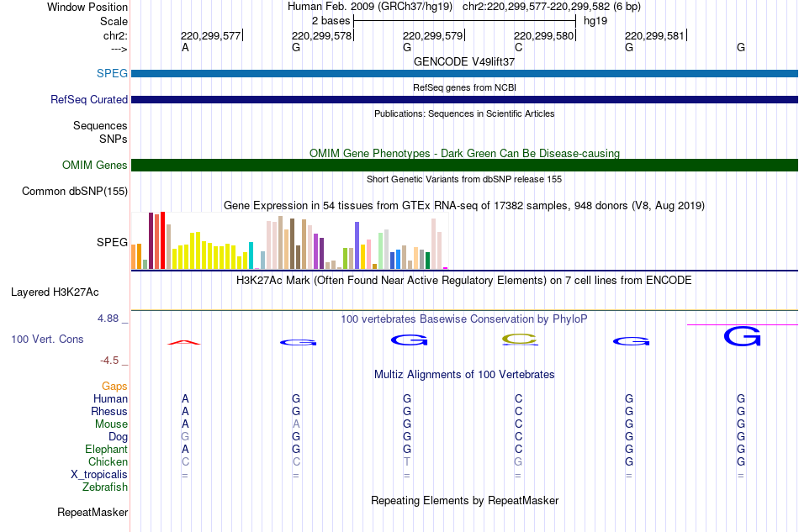The width and height of the screenshot is (799, 532).
Task: Open the 100 Vert. Cons track settings
Action: [47, 340]
